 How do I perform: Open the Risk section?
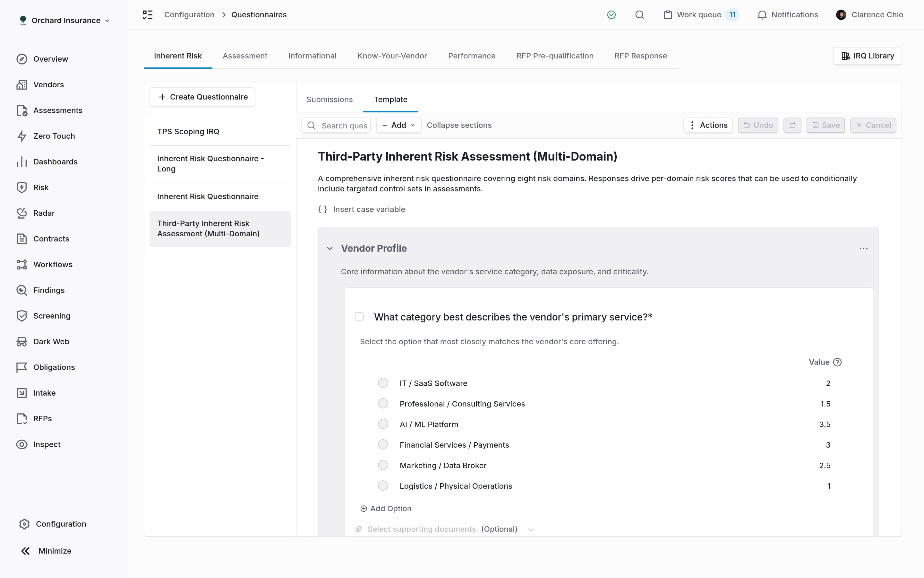(32, 187)
